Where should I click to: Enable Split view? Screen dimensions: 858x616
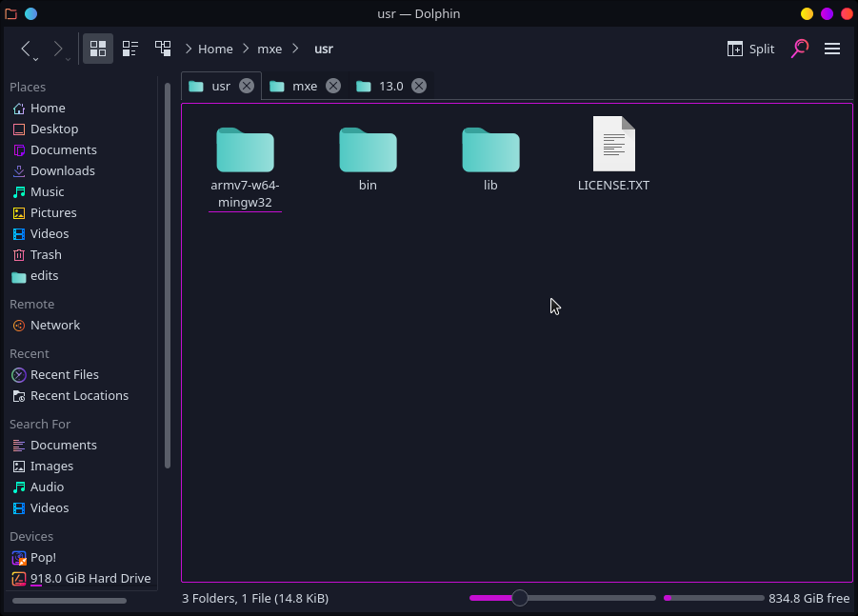tap(750, 49)
